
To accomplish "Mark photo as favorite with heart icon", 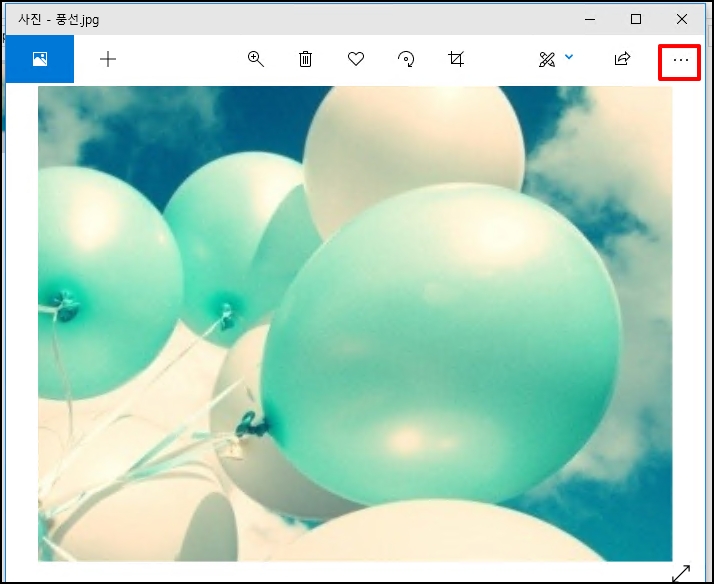I will tap(356, 59).
